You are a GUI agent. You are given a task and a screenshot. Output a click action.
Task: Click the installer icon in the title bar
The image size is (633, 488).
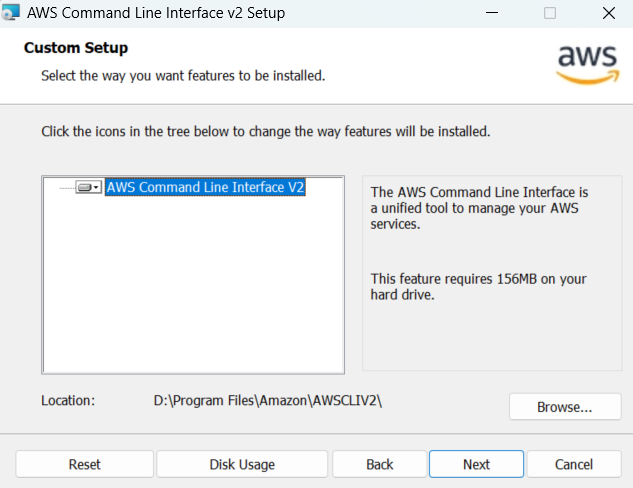pyautogui.click(x=10, y=12)
